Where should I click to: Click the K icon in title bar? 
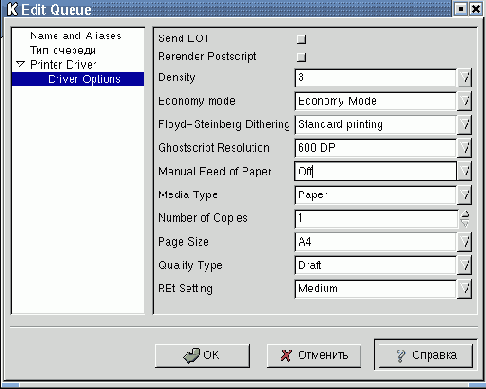point(12,9)
